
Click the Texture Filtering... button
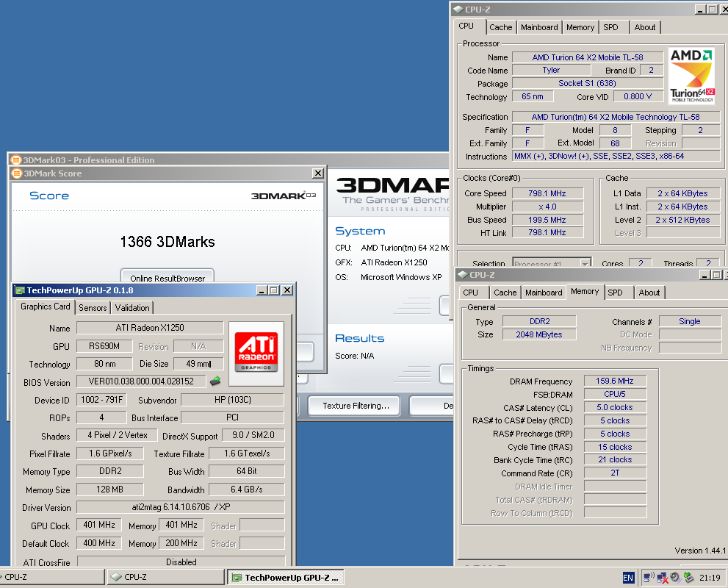[356, 406]
